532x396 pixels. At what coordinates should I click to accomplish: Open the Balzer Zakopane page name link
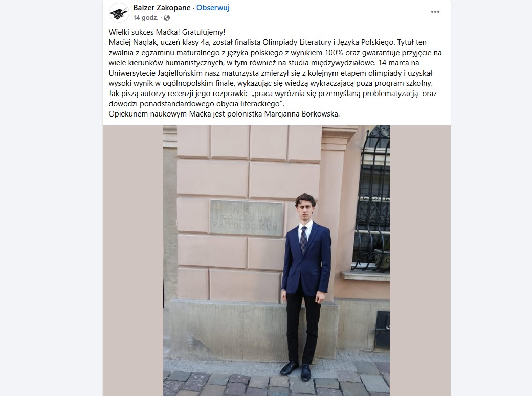pos(162,8)
